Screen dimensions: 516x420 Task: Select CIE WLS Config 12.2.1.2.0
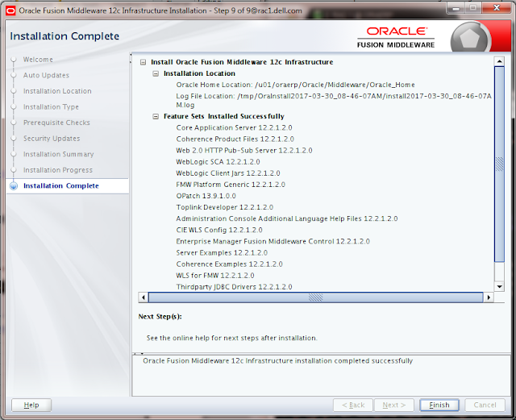point(219,230)
